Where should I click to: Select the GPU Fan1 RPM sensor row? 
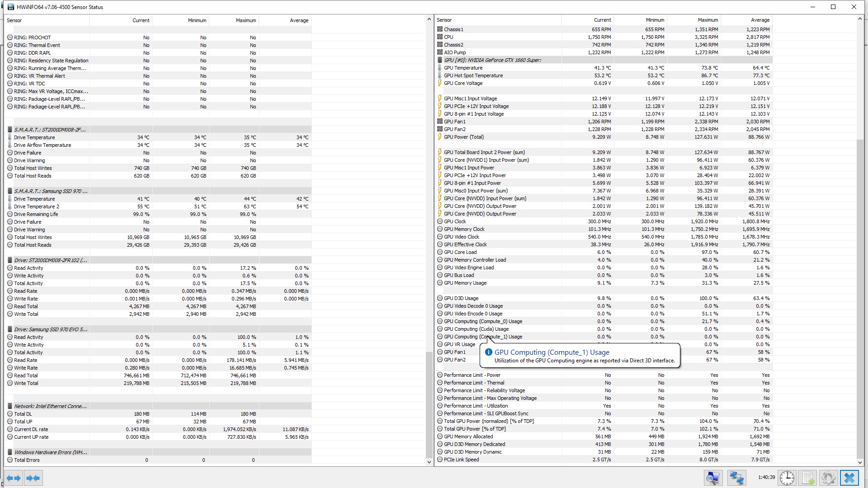(454, 122)
